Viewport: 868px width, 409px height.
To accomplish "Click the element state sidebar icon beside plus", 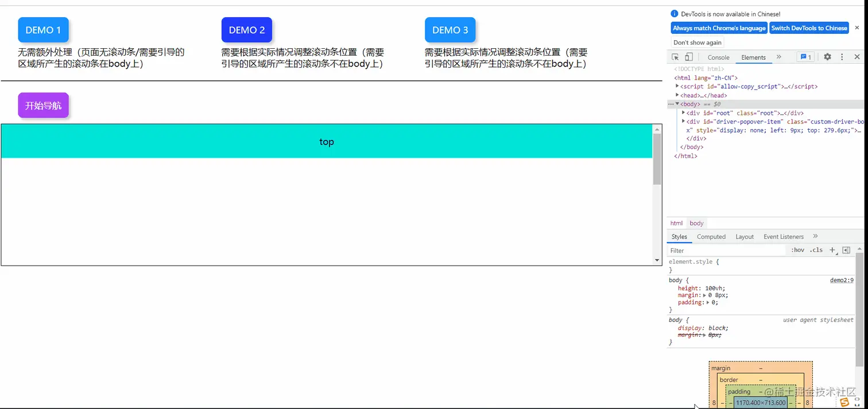I will [846, 250].
